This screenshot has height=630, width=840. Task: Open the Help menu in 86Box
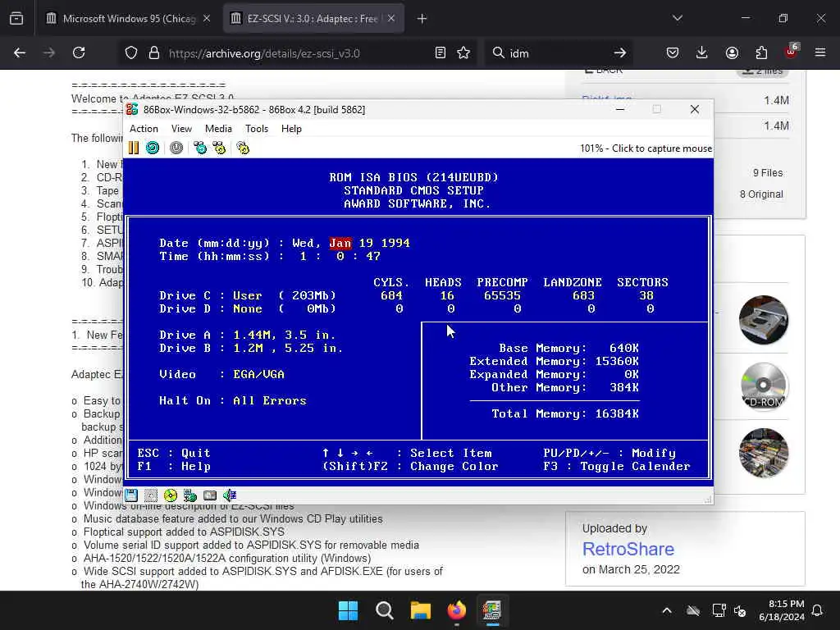pos(291,129)
